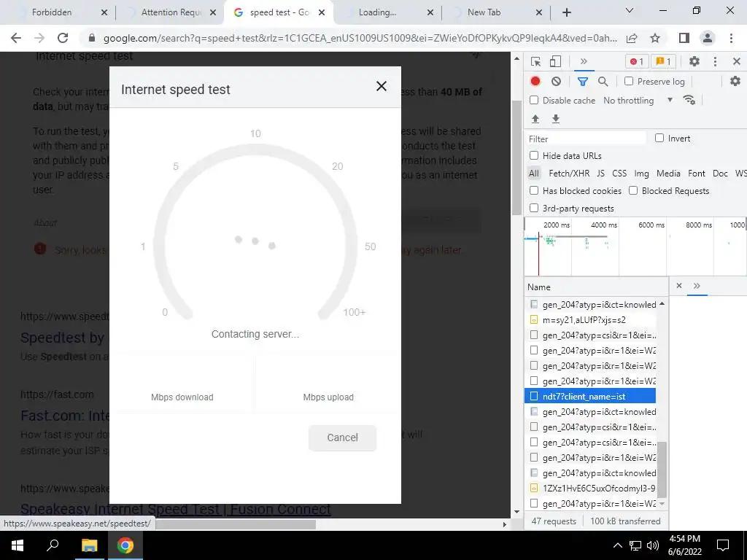Open the No throttling dropdown
Viewport: 747px width, 560px height.
point(638,101)
